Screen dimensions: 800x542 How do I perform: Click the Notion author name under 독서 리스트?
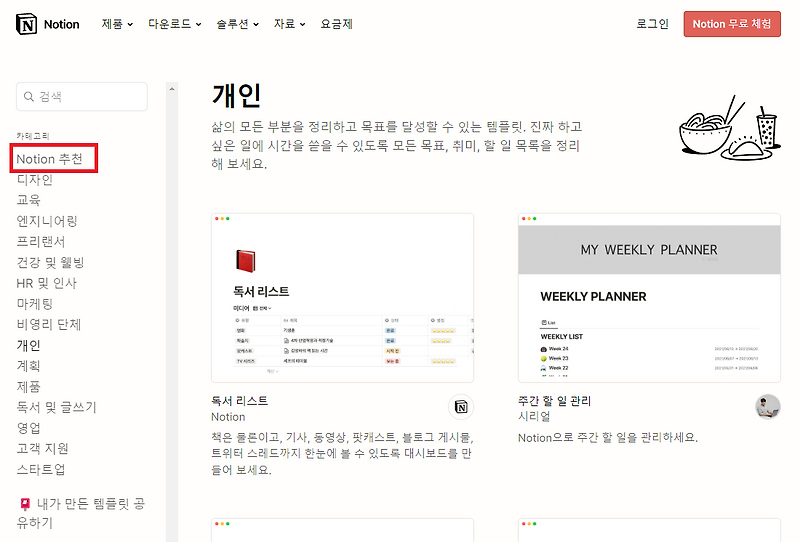(228, 417)
